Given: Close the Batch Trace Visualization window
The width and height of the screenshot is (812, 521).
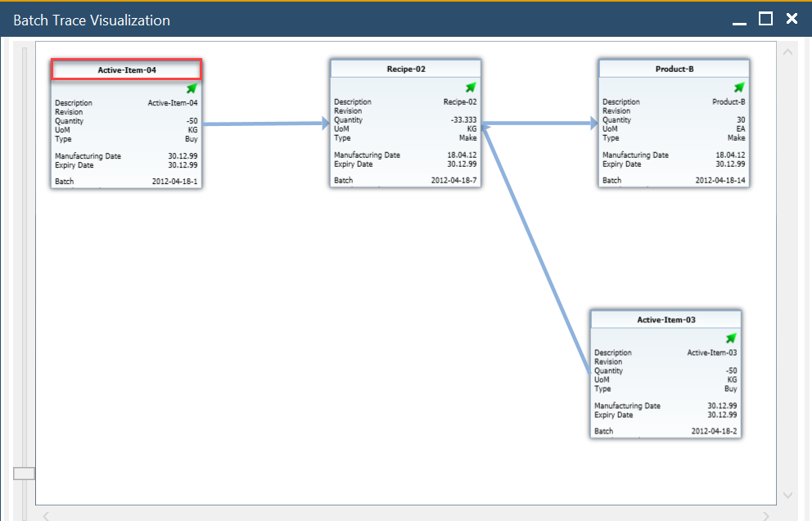Looking at the screenshot, I should (x=792, y=19).
